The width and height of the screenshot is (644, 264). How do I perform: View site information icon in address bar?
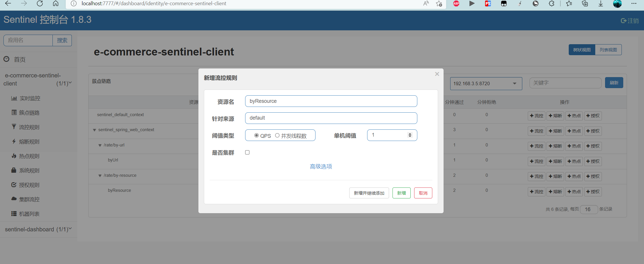point(74,3)
